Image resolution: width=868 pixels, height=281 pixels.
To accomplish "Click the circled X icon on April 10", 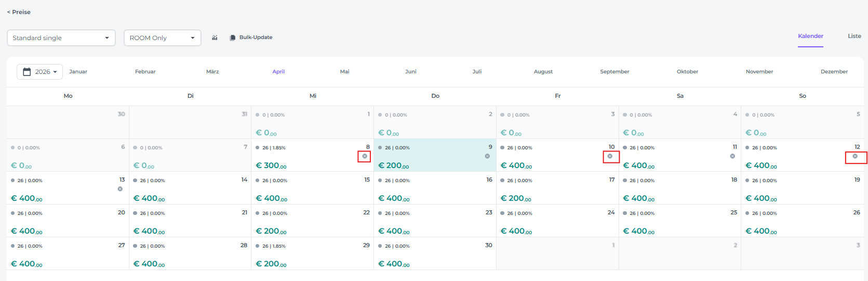I will click(610, 156).
